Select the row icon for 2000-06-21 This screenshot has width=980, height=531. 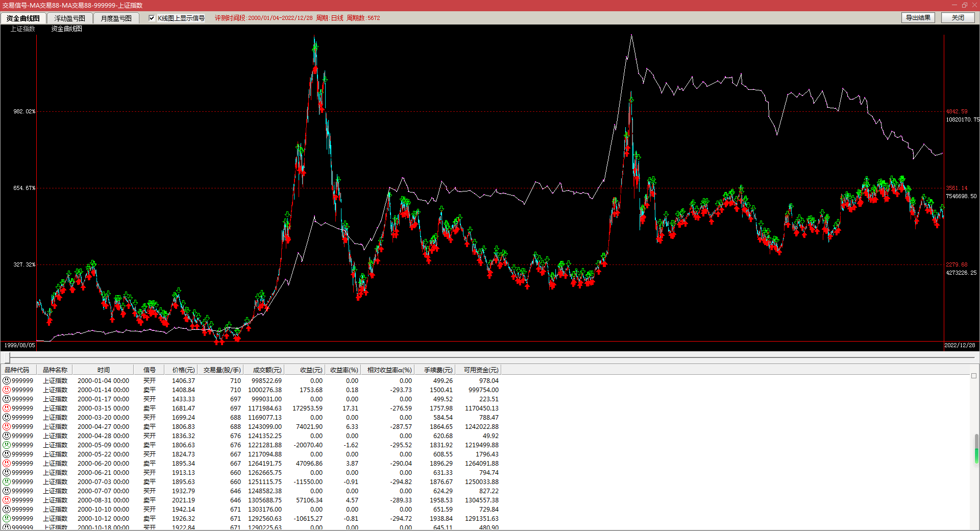pyautogui.click(x=7, y=473)
